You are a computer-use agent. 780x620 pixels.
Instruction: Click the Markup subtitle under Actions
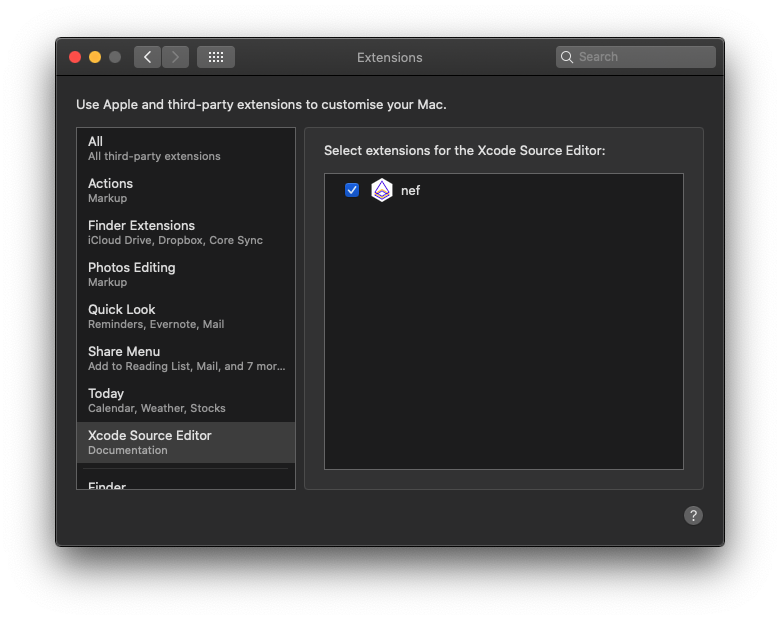point(107,198)
